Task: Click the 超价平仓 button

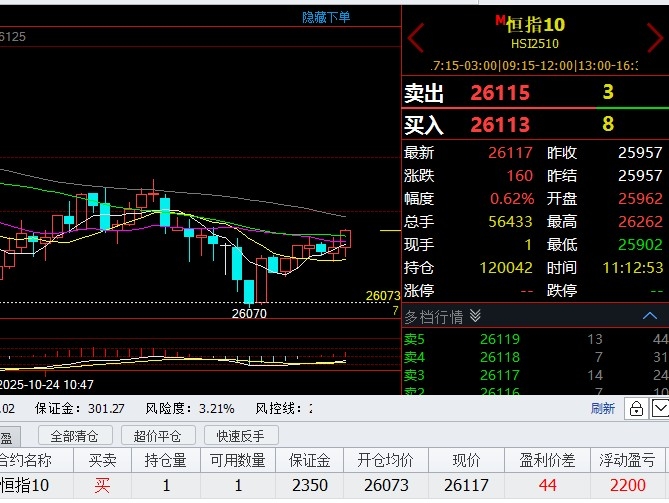Action: (x=157, y=436)
